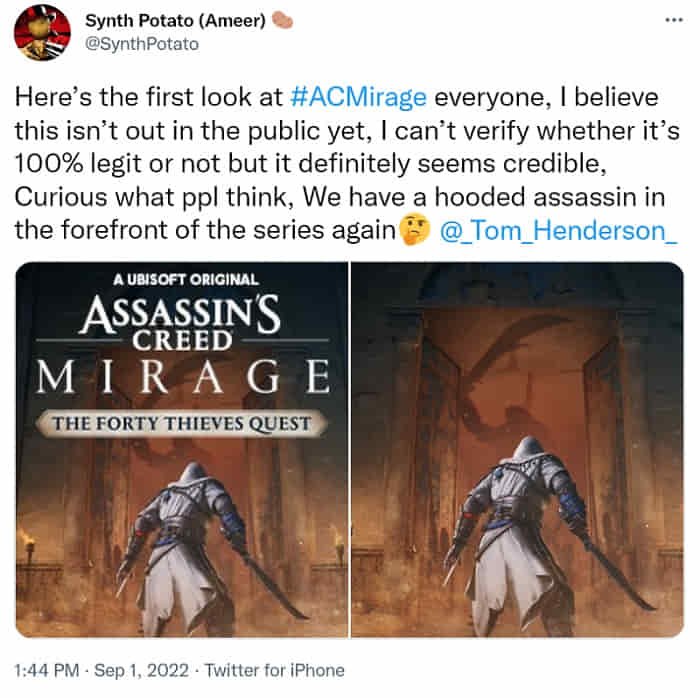700x698 pixels.
Task: Open the right image without the title text
Action: tap(516, 449)
